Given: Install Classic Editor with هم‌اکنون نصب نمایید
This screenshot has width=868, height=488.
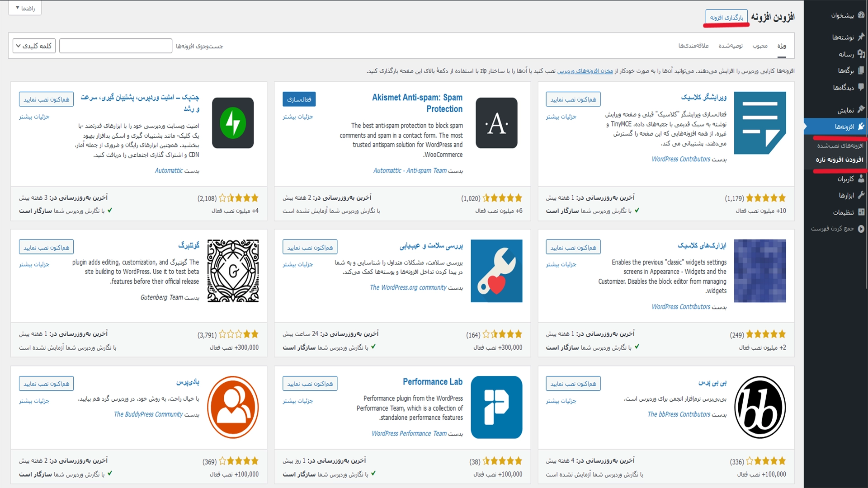Looking at the screenshot, I should 573,99.
